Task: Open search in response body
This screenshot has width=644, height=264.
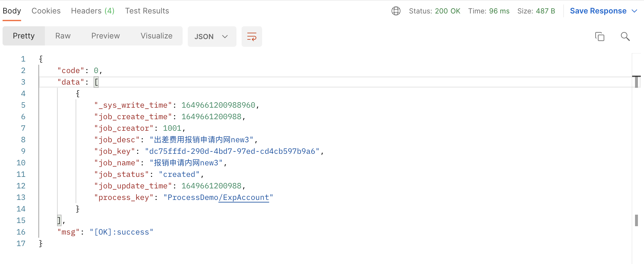Action: pyautogui.click(x=625, y=37)
